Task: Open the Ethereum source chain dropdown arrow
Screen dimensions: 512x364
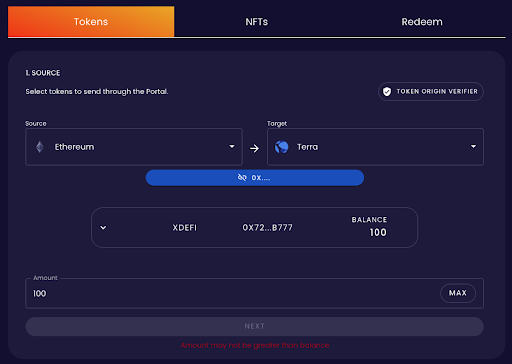Action: point(232,146)
